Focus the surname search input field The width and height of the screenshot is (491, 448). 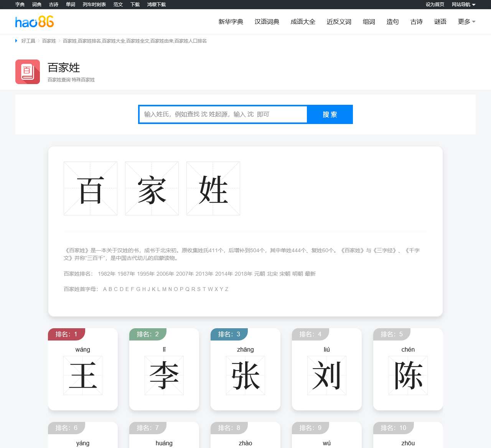pos(223,114)
